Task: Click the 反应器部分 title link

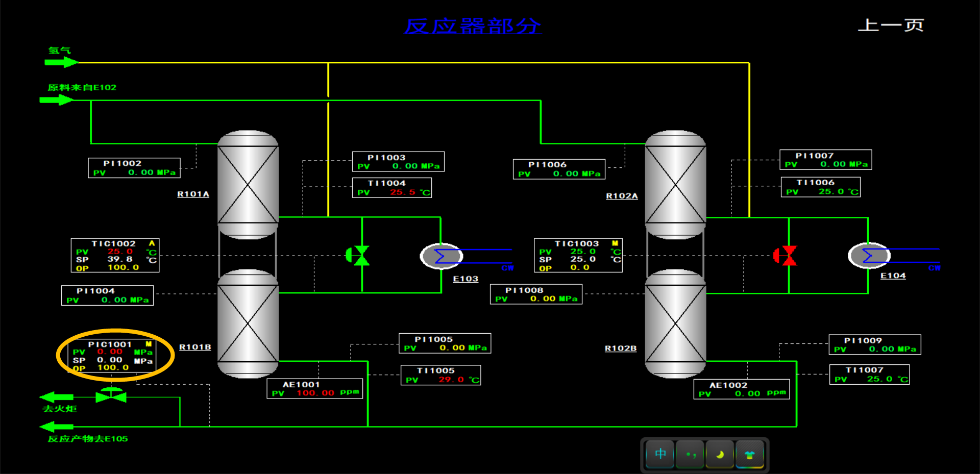Action: coord(473,26)
